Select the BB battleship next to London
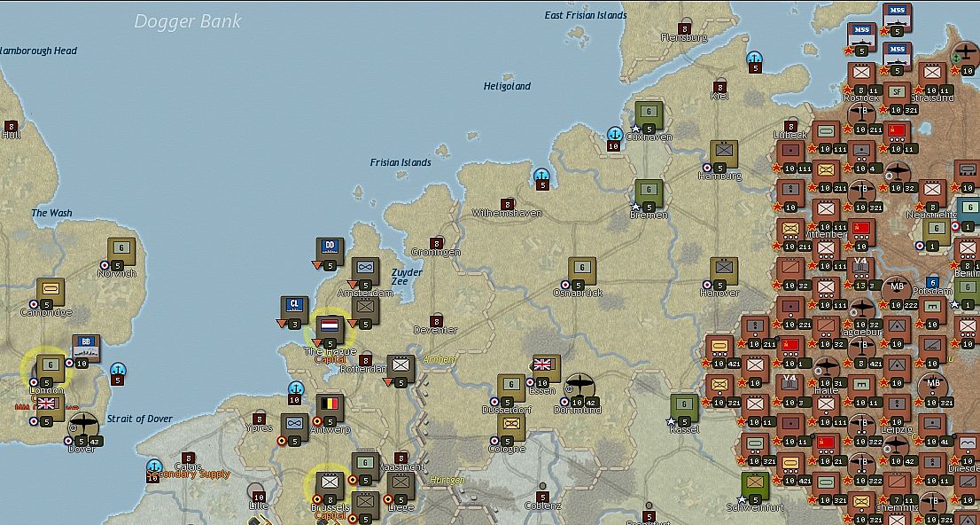This screenshot has width=980, height=525. pyautogui.click(x=86, y=349)
